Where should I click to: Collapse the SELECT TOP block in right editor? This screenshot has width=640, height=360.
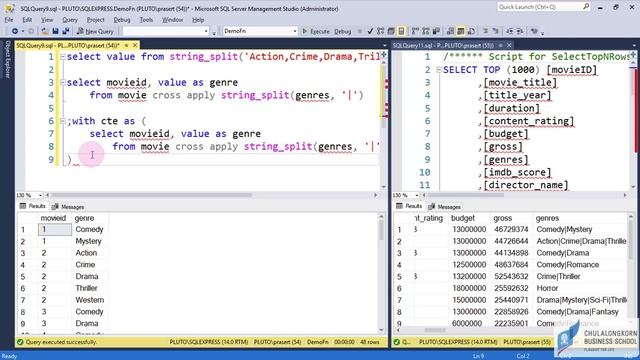(439, 70)
